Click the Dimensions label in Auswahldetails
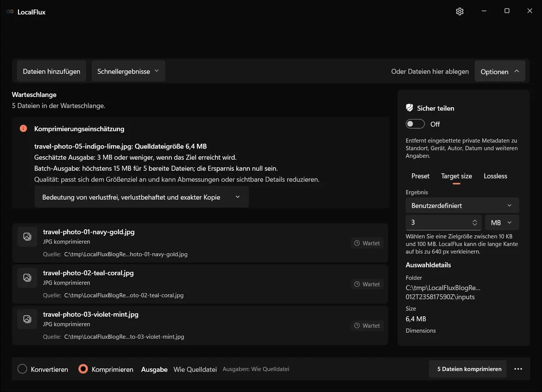Screen dimensions: 542x392 [x=421, y=331]
